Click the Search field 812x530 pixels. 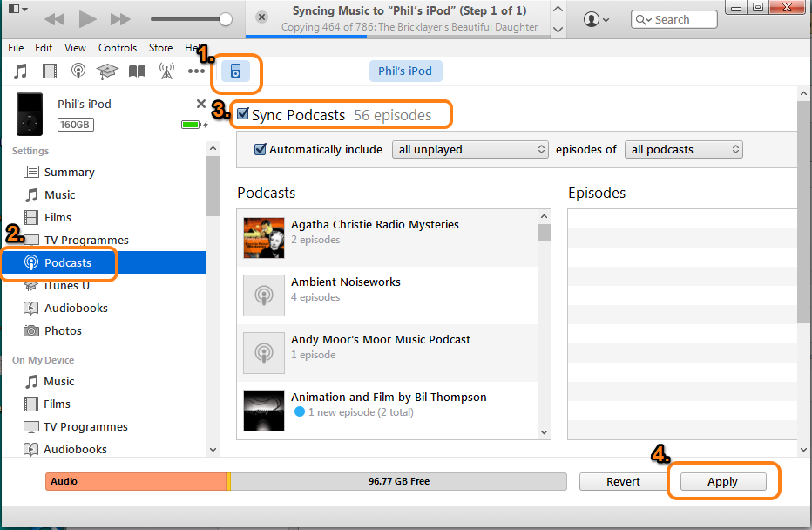(x=674, y=20)
